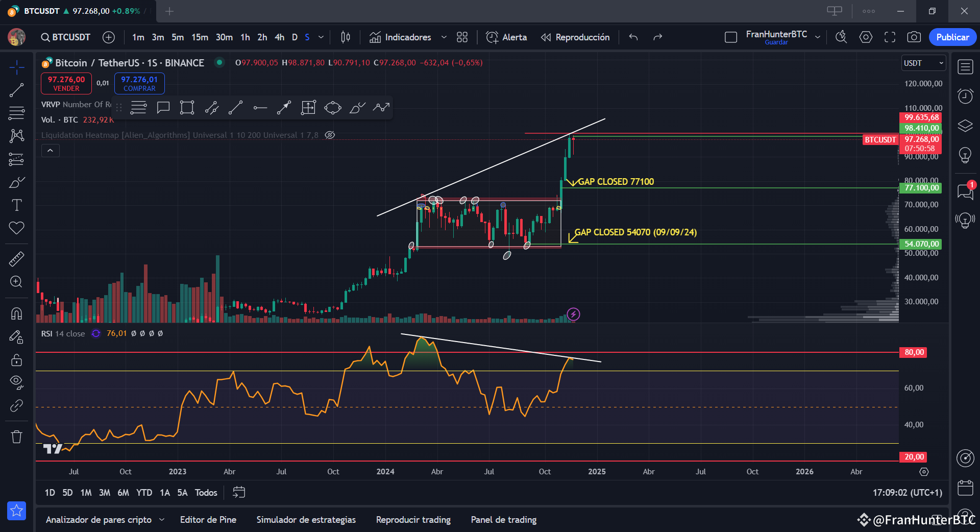Expand the USDT currency dropdown
Image resolution: width=980 pixels, height=532 pixels.
(x=923, y=63)
